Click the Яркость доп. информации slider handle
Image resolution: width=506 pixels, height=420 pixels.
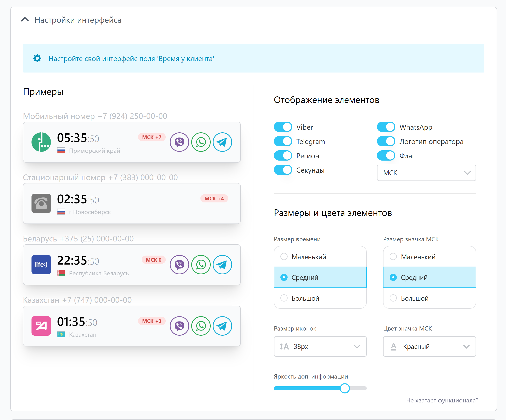(345, 388)
